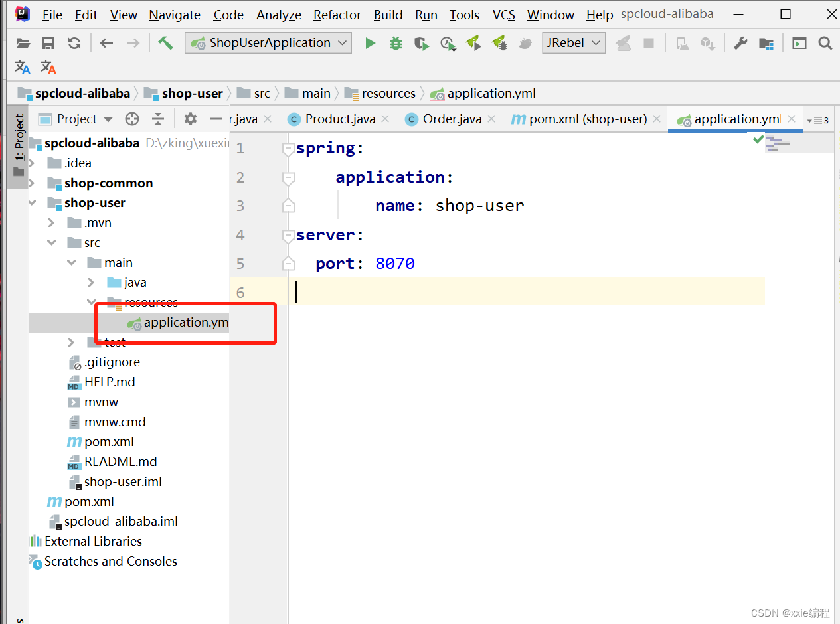This screenshot has width=840, height=624.
Task: Open the ShopUserApplication run configuration dropdown
Action: [268, 43]
